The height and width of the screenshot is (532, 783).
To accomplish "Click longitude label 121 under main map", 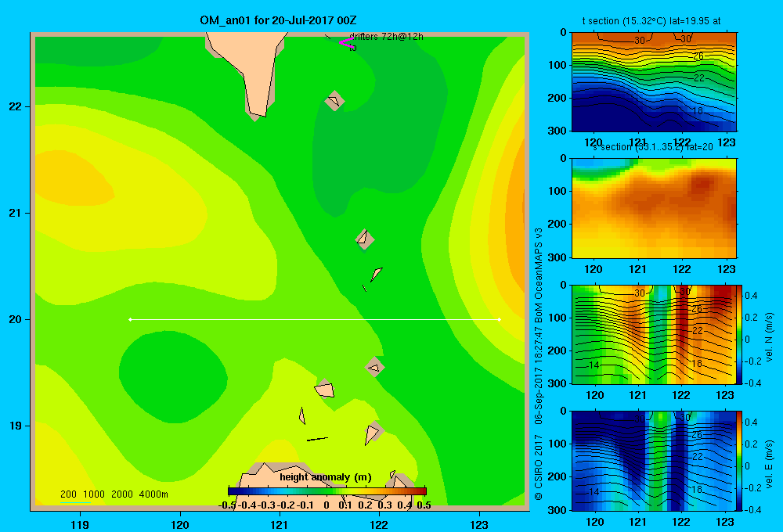I will [280, 524].
